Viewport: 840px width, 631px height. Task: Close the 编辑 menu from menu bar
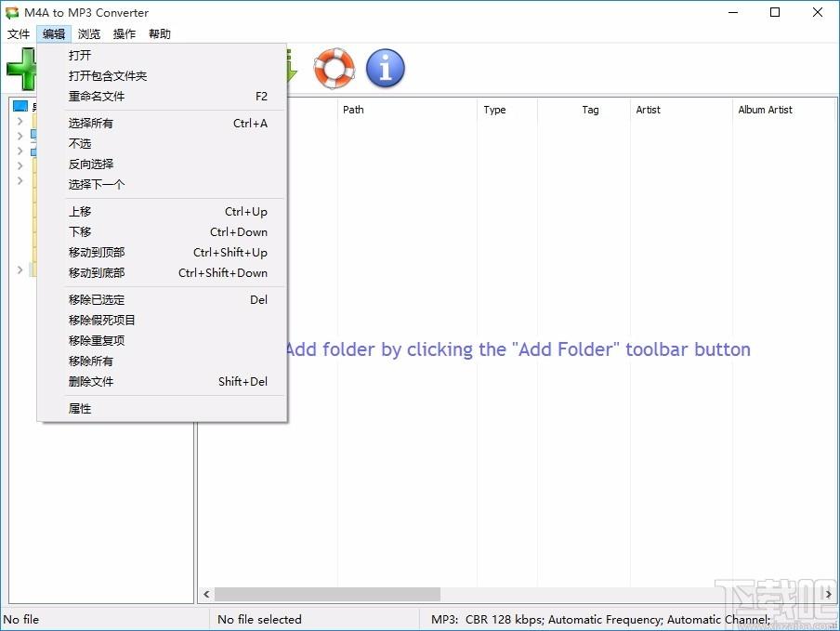(54, 33)
